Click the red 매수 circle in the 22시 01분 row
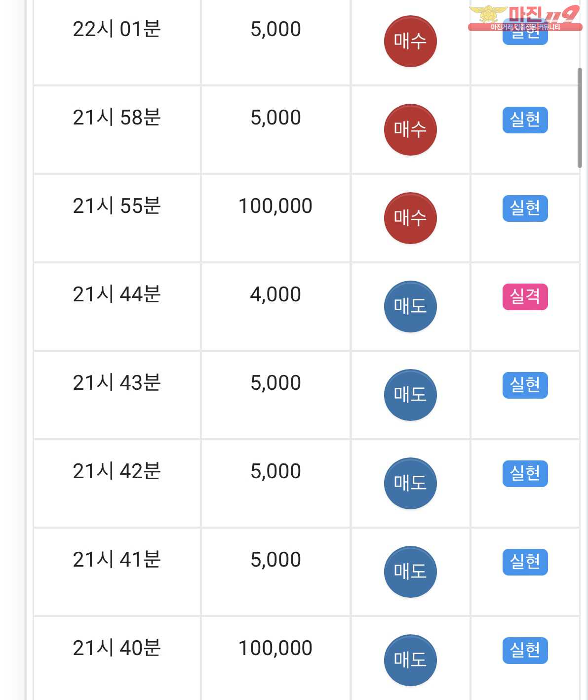This screenshot has height=700, width=588. pyautogui.click(x=410, y=41)
